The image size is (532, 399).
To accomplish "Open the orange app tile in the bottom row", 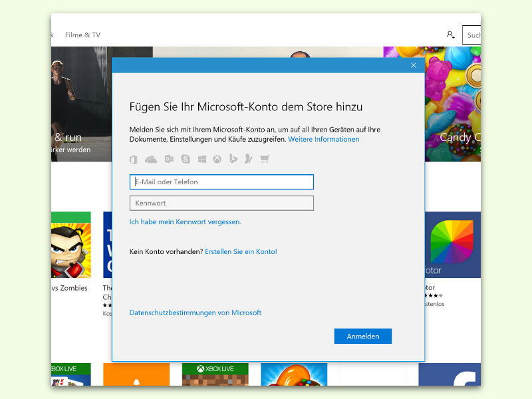I will point(136,374).
